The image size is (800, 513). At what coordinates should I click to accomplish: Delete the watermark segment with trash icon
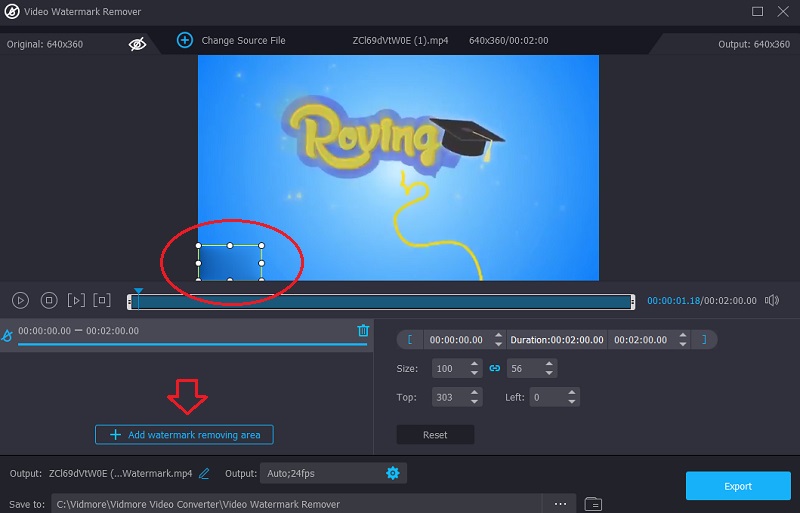[x=363, y=331]
